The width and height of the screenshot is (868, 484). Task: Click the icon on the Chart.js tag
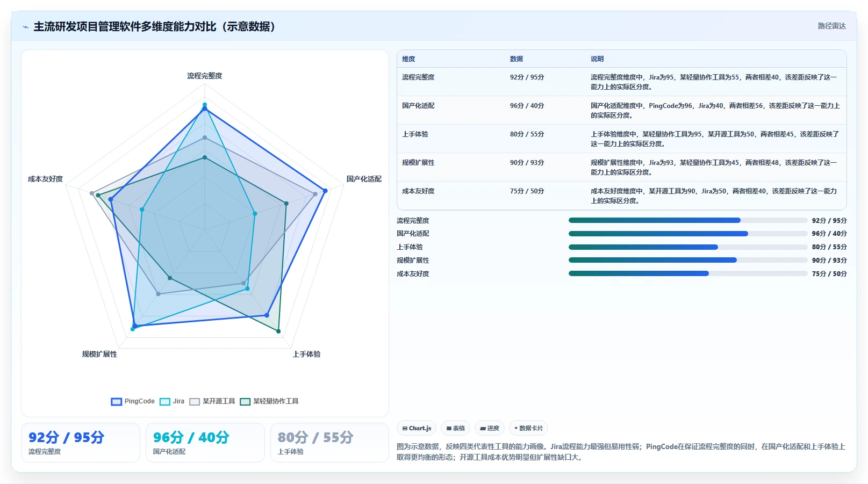click(x=405, y=428)
